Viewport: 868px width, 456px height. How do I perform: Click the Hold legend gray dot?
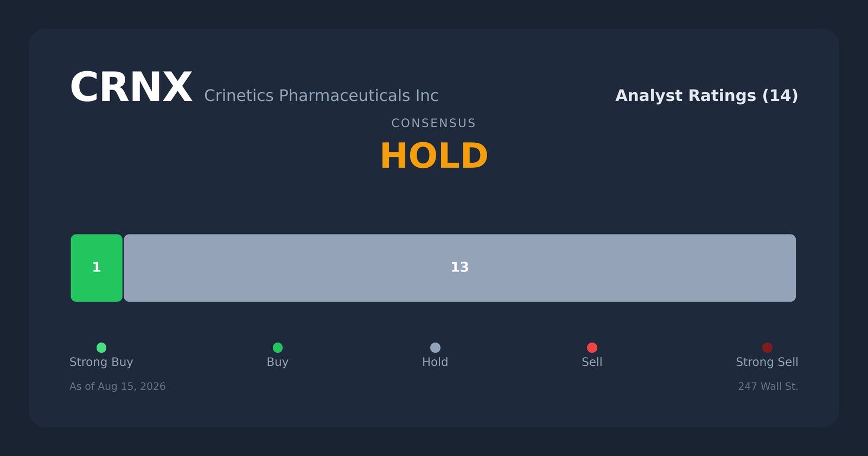coord(435,347)
